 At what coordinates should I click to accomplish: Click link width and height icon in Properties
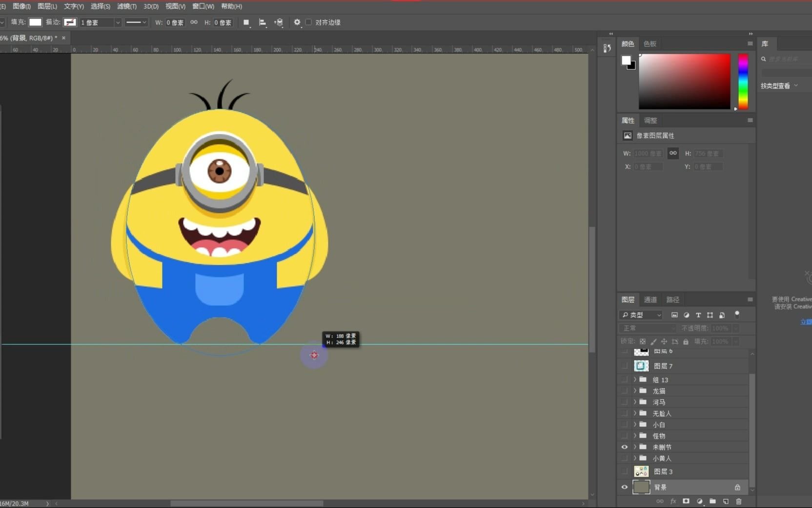point(673,153)
